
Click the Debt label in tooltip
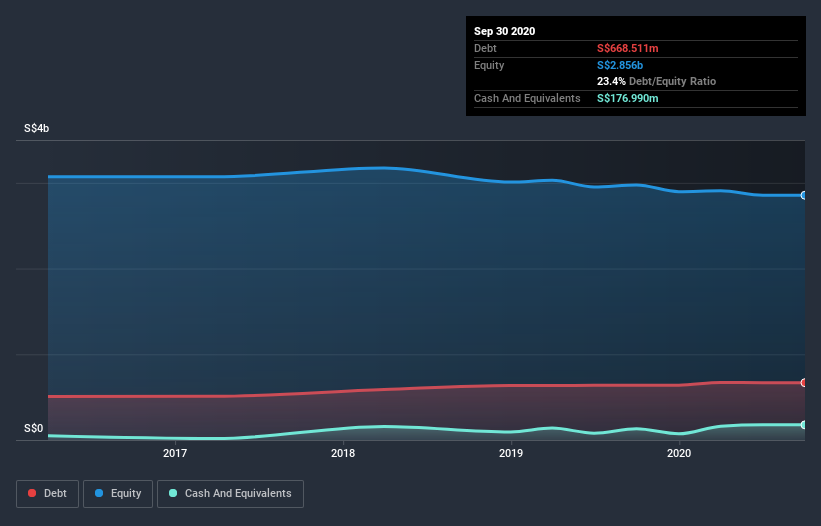pyautogui.click(x=485, y=48)
